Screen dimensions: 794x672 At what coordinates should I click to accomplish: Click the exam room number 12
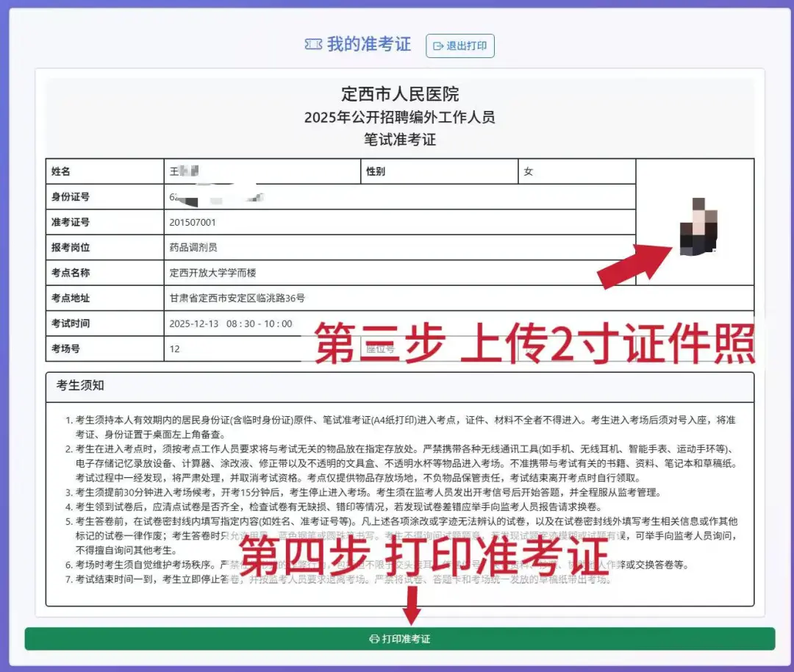click(x=175, y=348)
